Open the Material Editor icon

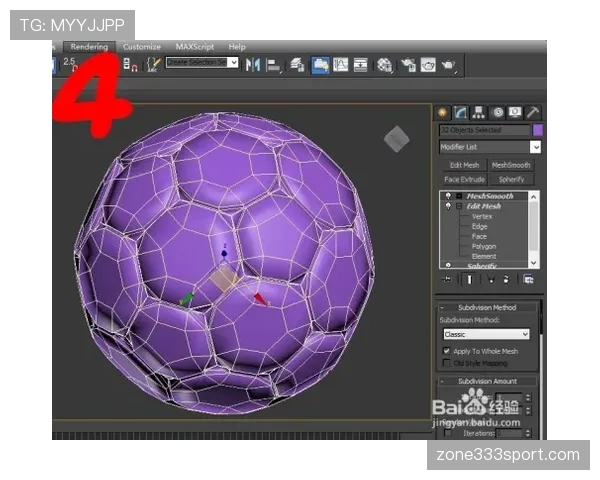click(x=384, y=65)
